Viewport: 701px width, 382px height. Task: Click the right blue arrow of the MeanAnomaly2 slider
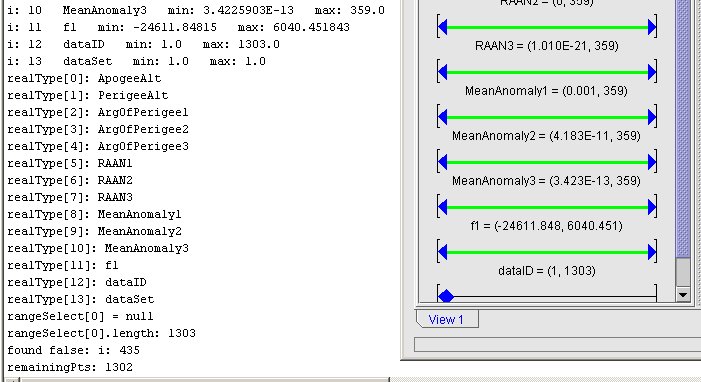652,117
